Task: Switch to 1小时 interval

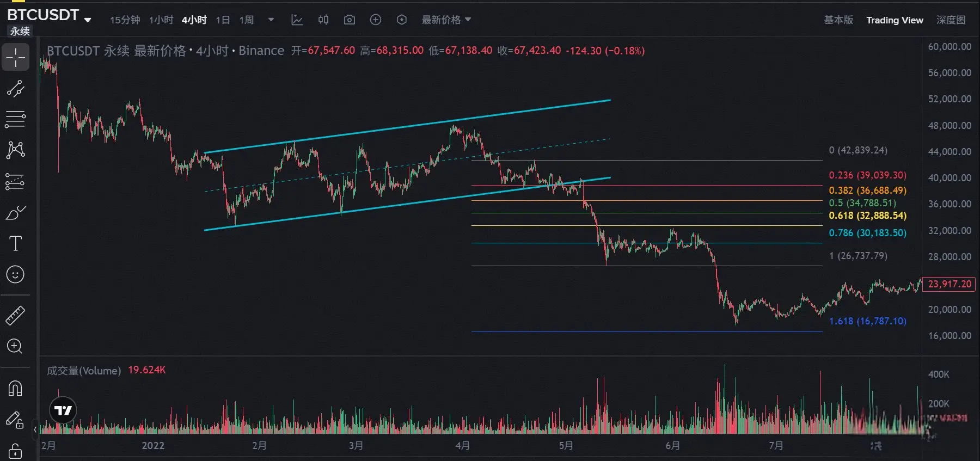Action: click(161, 20)
